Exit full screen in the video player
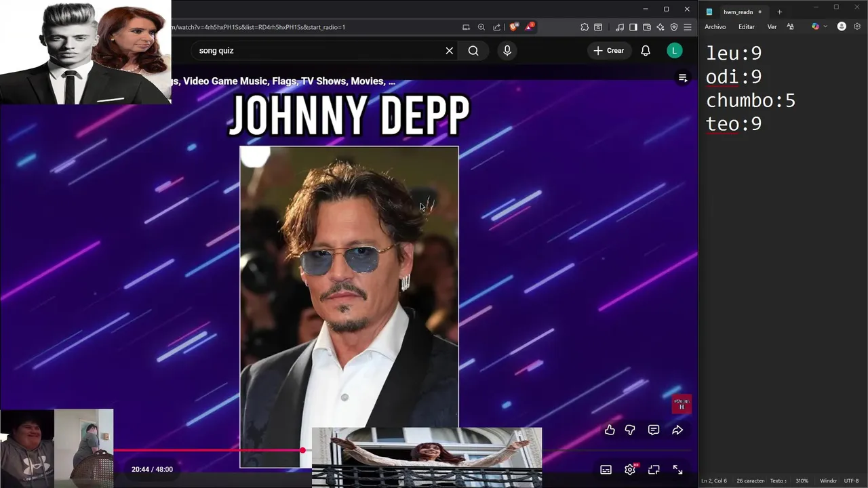Image resolution: width=868 pixels, height=488 pixels. (677, 470)
